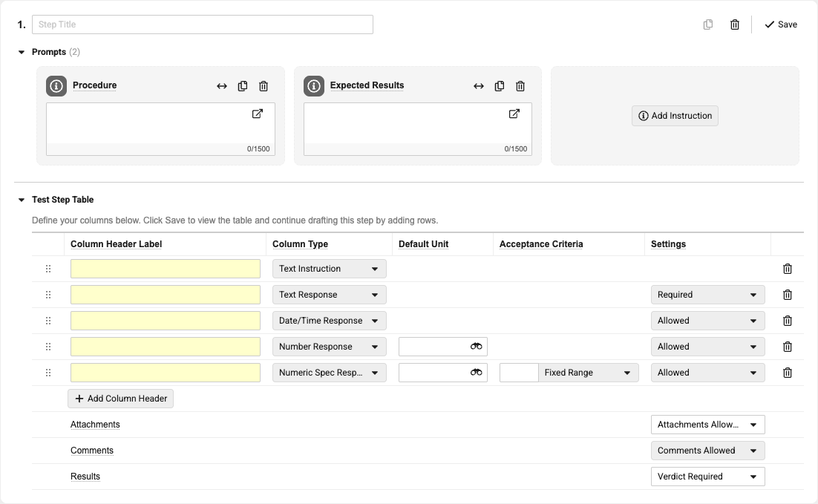Collapse the Test Step Table section
The image size is (818, 504).
tap(22, 200)
